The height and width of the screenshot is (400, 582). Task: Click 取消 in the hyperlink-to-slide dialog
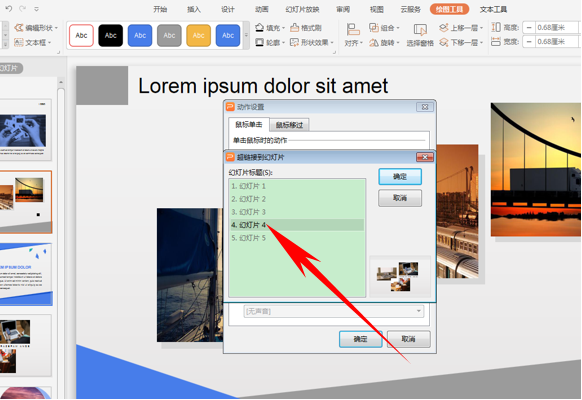400,198
